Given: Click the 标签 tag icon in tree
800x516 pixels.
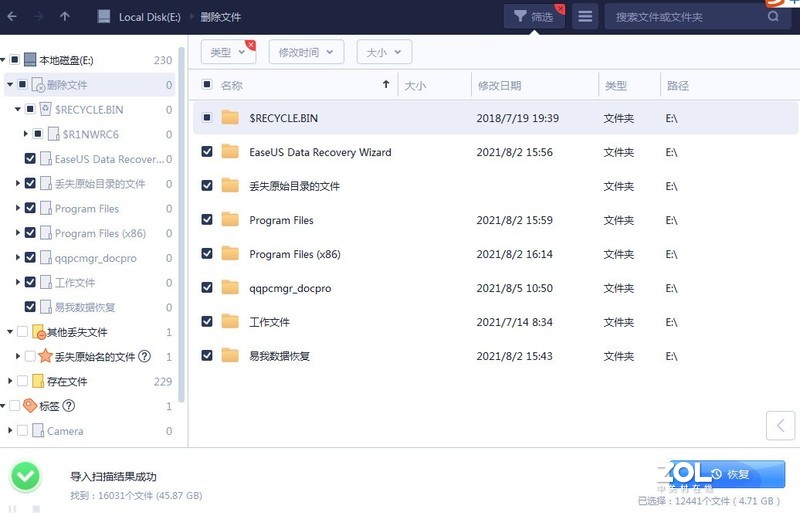Looking at the screenshot, I should point(30,406).
